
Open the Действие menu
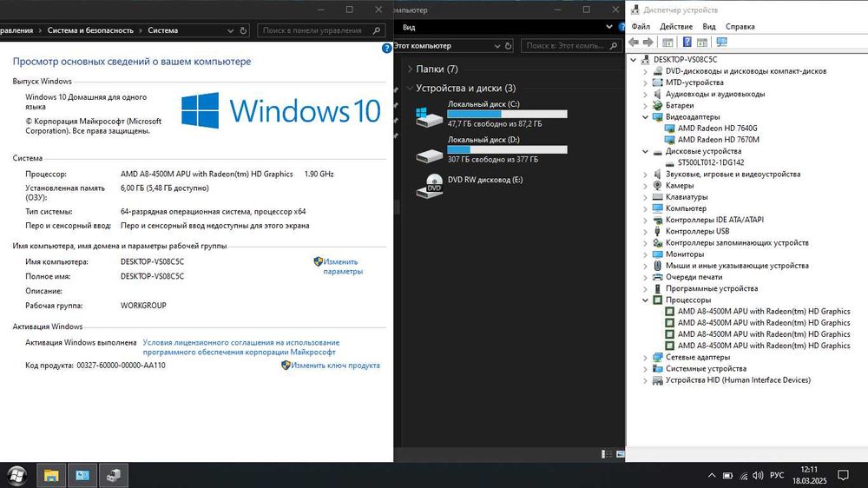[676, 27]
